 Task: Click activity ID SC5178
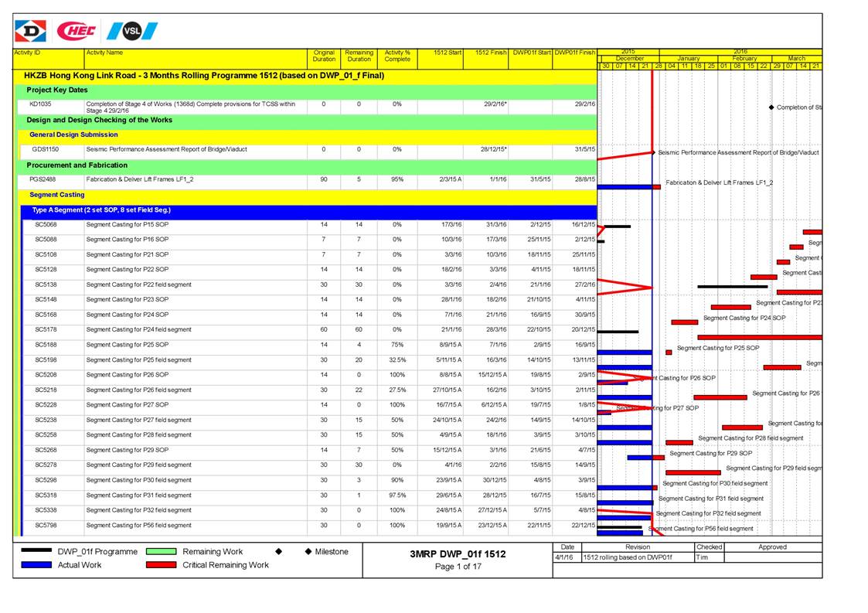[x=46, y=329]
